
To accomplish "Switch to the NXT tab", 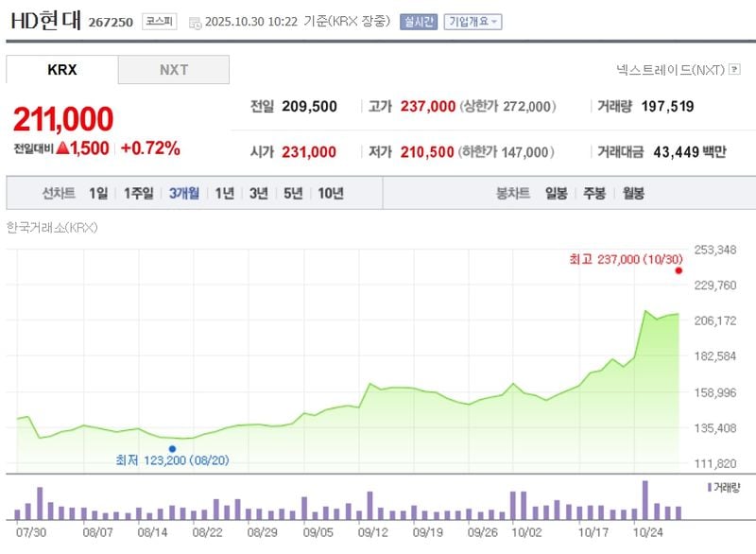I will pyautogui.click(x=174, y=70).
